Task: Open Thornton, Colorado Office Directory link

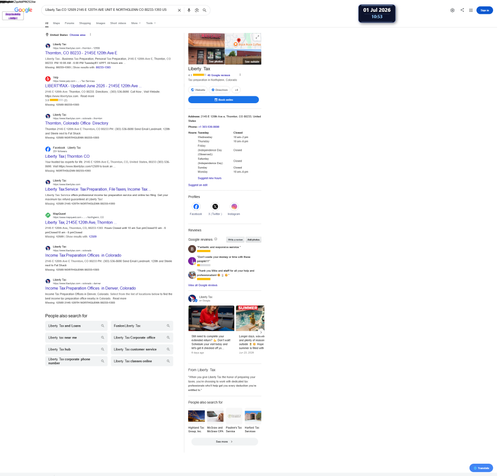Action: click(x=77, y=123)
